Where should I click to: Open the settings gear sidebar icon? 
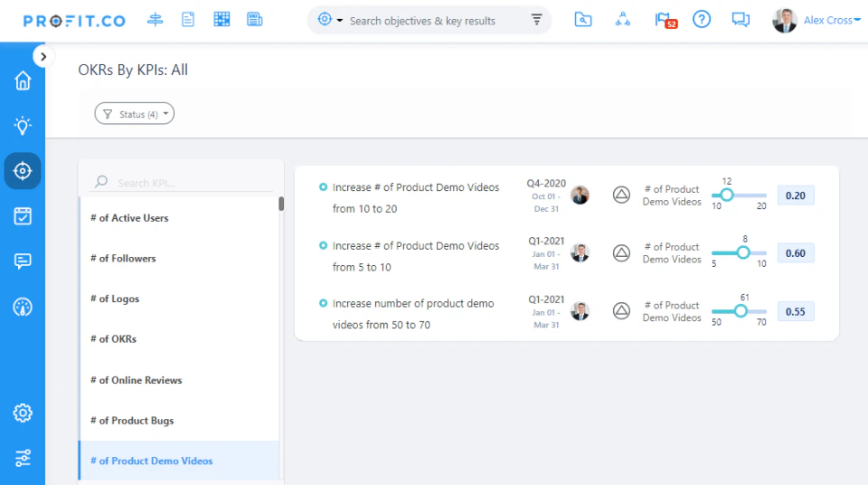[23, 413]
